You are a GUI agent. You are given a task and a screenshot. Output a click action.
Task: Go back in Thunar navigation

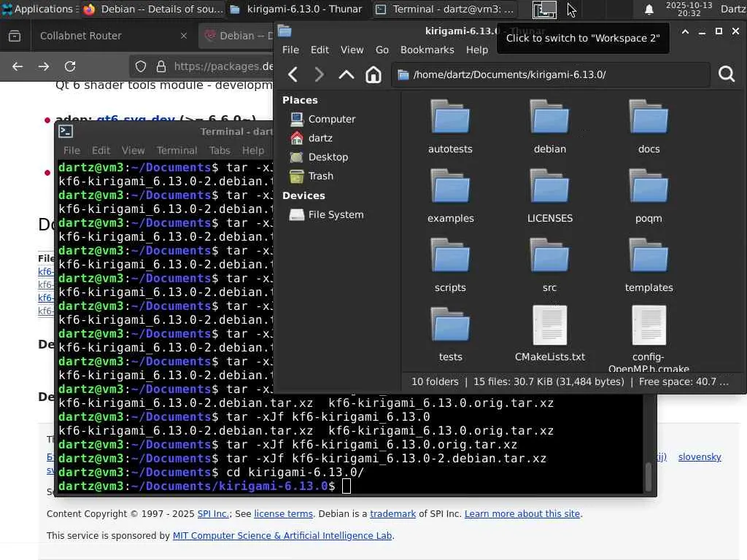tap(293, 74)
